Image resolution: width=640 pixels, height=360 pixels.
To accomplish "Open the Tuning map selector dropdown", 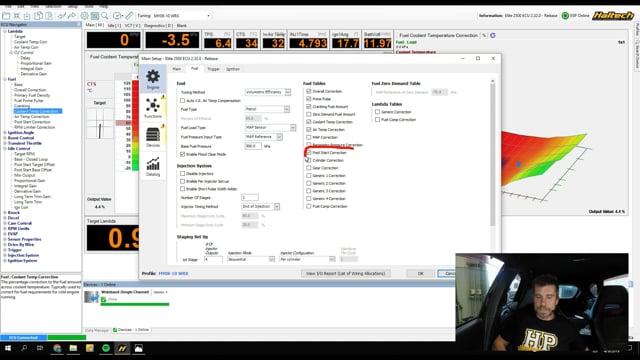I will [209, 16].
